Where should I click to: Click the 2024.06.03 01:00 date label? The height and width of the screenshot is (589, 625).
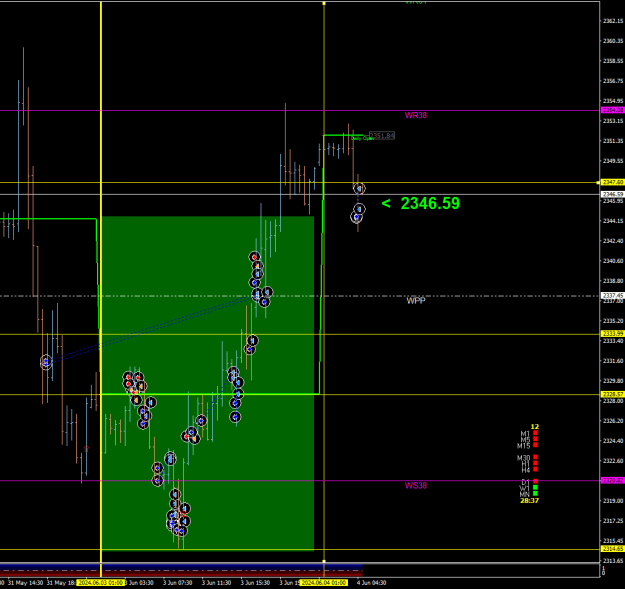click(x=100, y=583)
